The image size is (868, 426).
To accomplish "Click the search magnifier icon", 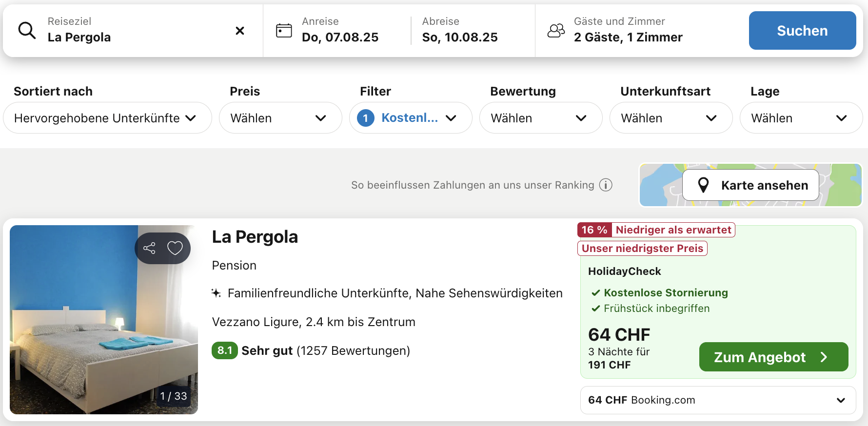I will (27, 30).
